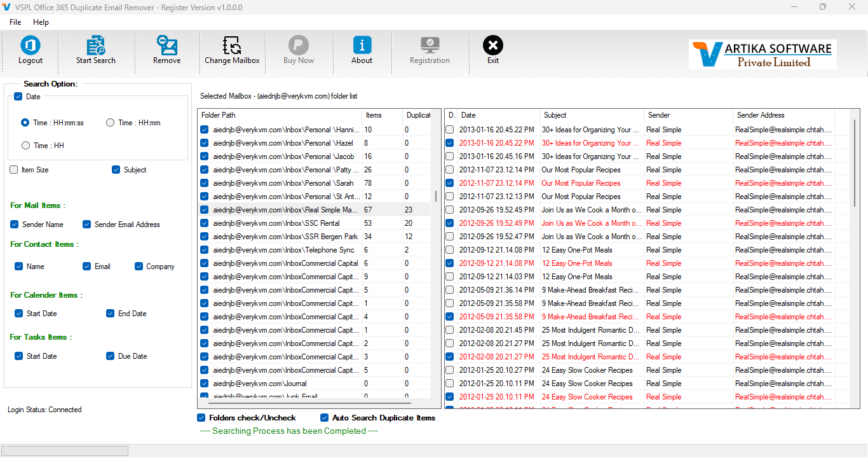Image resolution: width=868 pixels, height=458 pixels.
Task: Select the Time : HH:mm:ss radio button
Action: pos(25,123)
